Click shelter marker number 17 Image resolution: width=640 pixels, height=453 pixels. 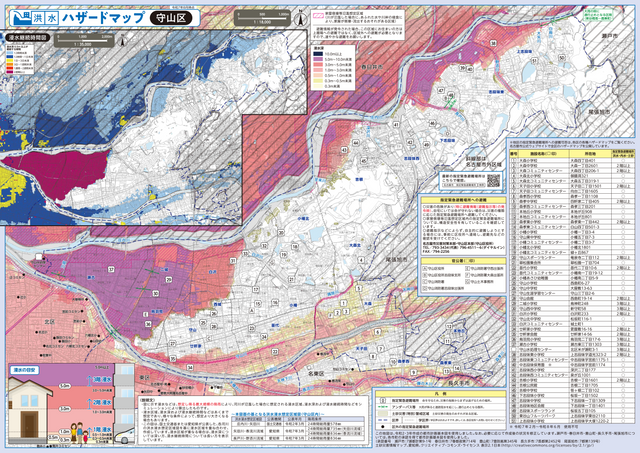[x=256, y=289]
